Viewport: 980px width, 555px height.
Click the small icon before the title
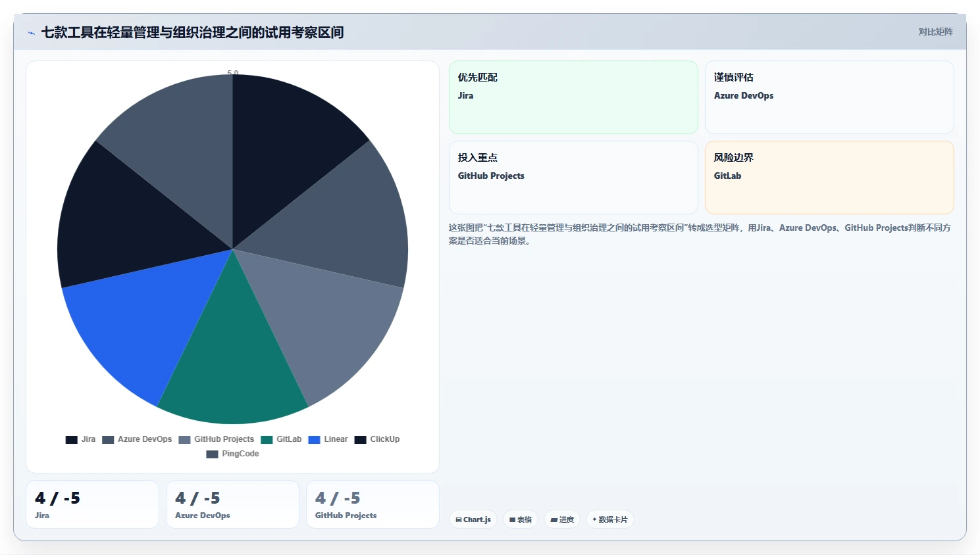[31, 32]
